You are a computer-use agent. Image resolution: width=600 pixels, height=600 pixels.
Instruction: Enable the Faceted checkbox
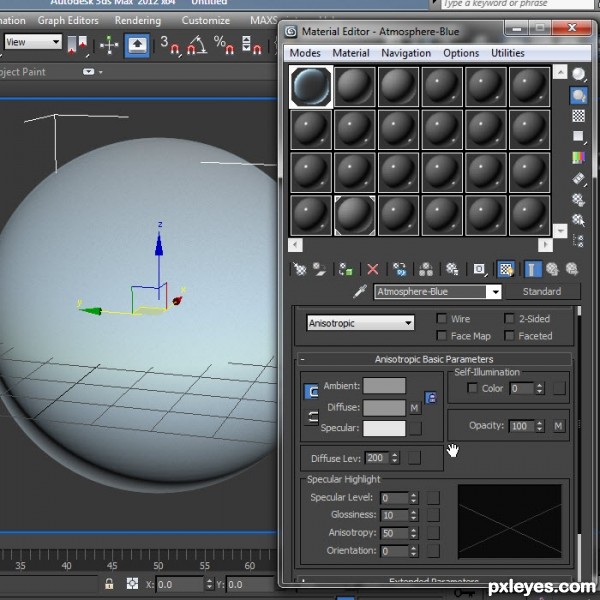tap(509, 336)
